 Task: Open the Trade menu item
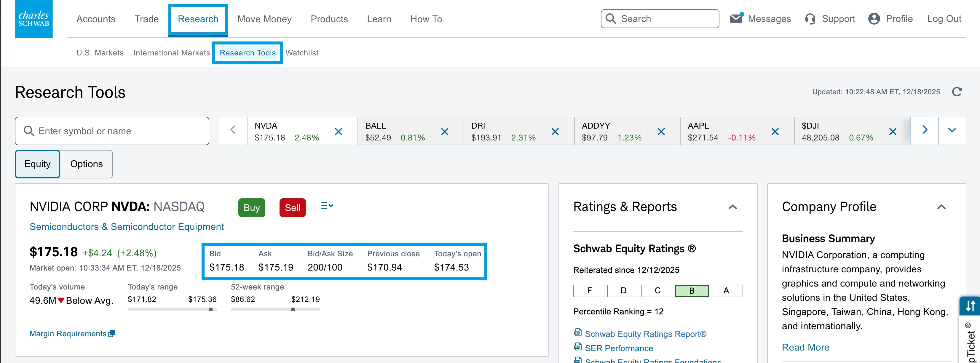146,19
